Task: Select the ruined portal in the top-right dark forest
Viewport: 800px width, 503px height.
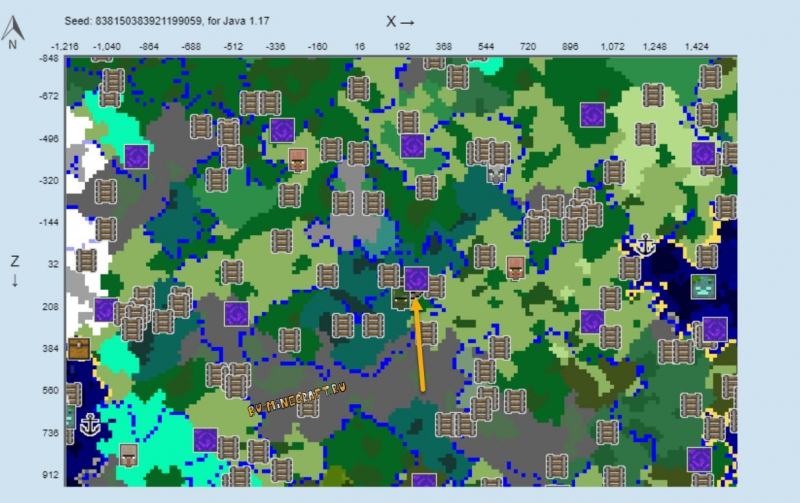Action: click(x=592, y=115)
